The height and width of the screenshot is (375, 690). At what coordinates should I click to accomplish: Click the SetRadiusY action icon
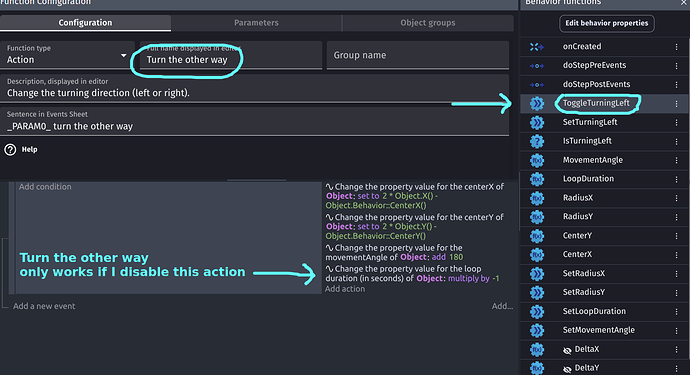click(537, 293)
